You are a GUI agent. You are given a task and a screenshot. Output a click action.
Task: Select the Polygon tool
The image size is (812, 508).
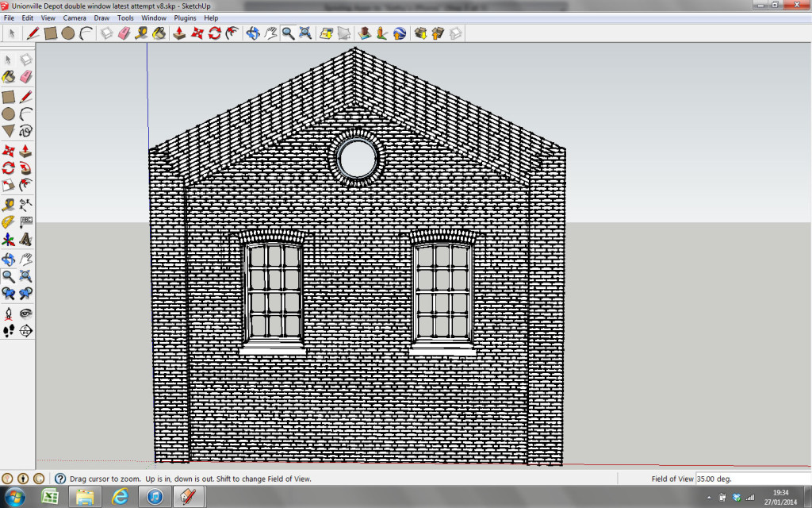8,131
